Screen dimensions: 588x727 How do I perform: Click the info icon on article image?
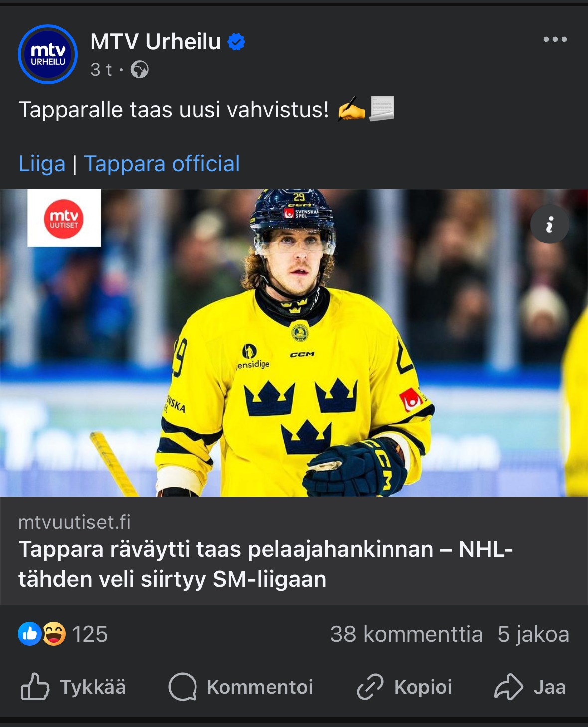(549, 224)
